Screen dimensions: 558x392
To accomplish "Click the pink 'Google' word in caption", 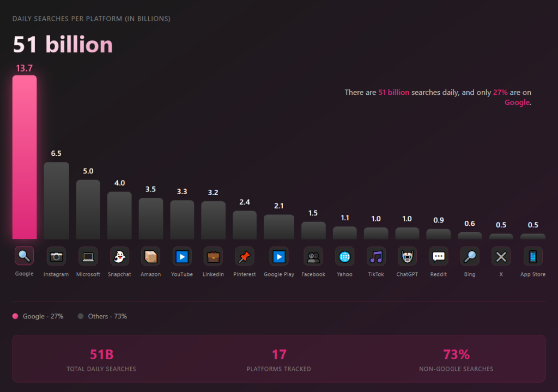I will coord(517,102).
